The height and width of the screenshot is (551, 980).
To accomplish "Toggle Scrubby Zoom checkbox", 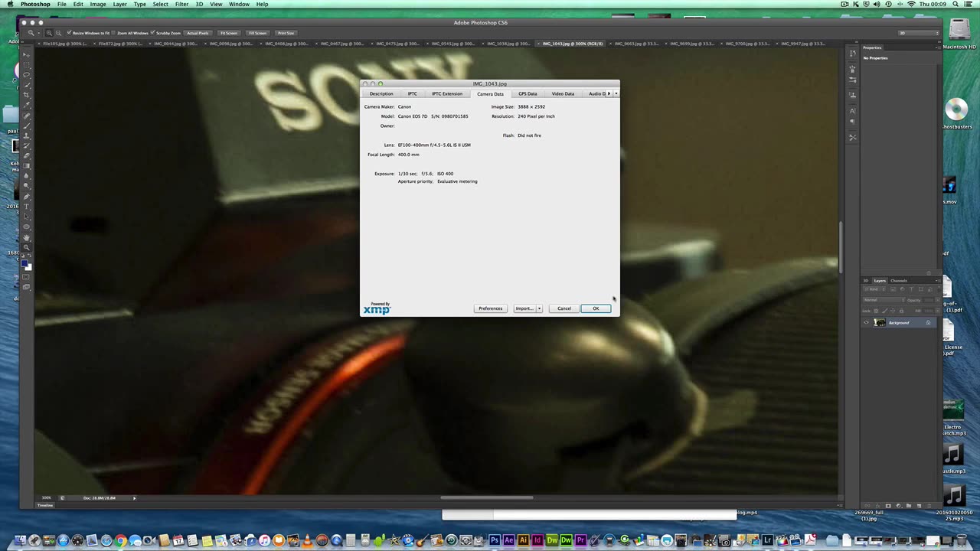I will coord(152,33).
